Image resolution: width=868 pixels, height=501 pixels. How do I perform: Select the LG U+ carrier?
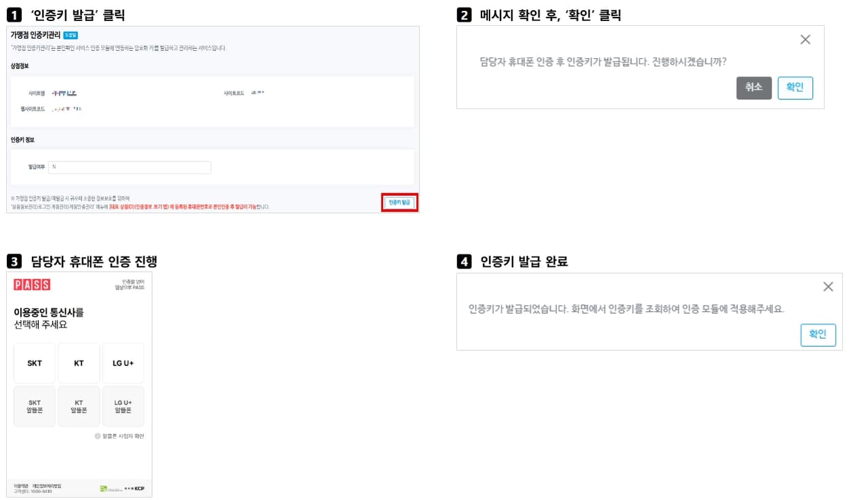[123, 363]
